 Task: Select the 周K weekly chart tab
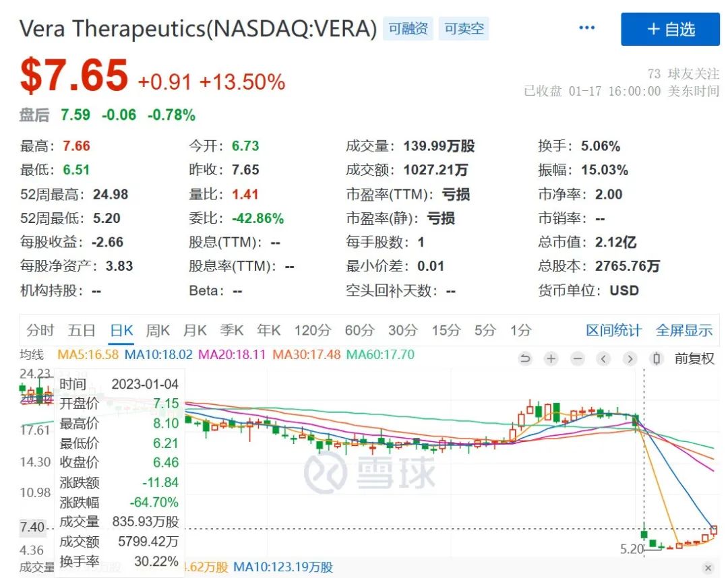pyautogui.click(x=158, y=330)
